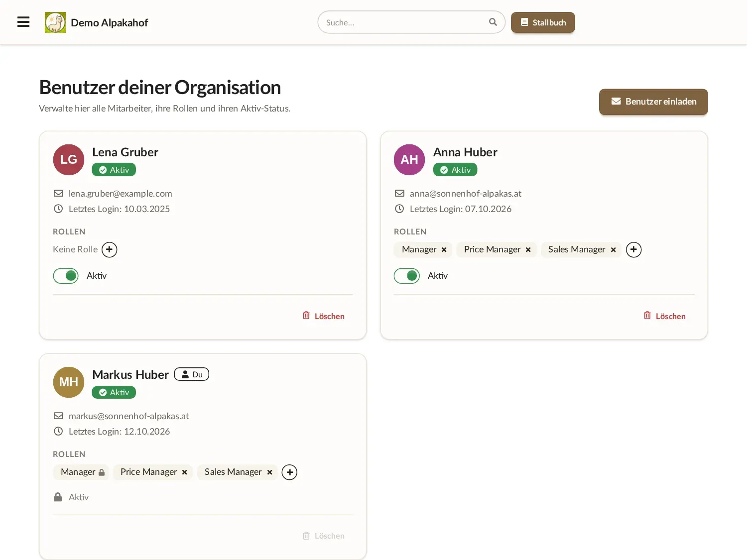Click the search magnifier icon

(493, 22)
